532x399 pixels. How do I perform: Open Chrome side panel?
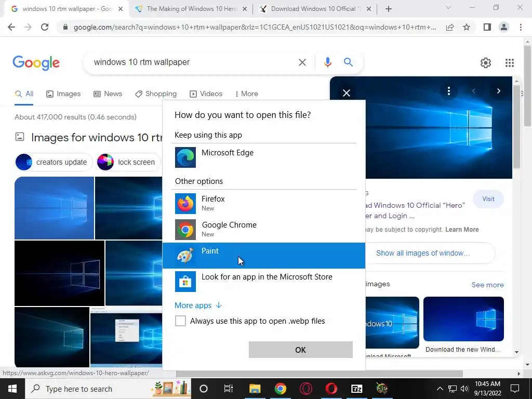(487, 27)
